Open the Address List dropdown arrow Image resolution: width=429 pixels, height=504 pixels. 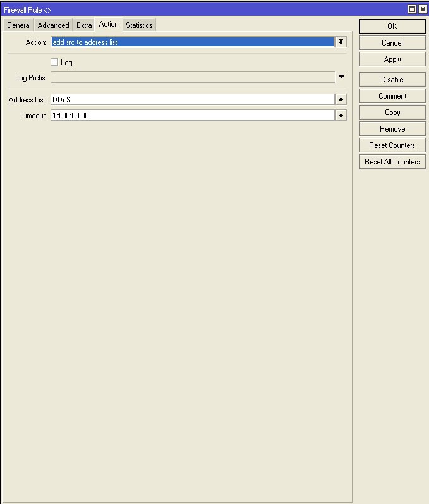[x=341, y=100]
